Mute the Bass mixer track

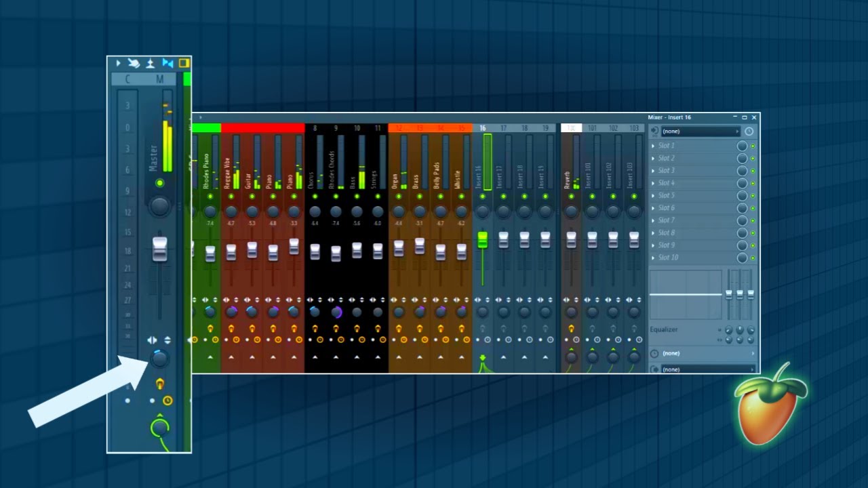[357, 196]
